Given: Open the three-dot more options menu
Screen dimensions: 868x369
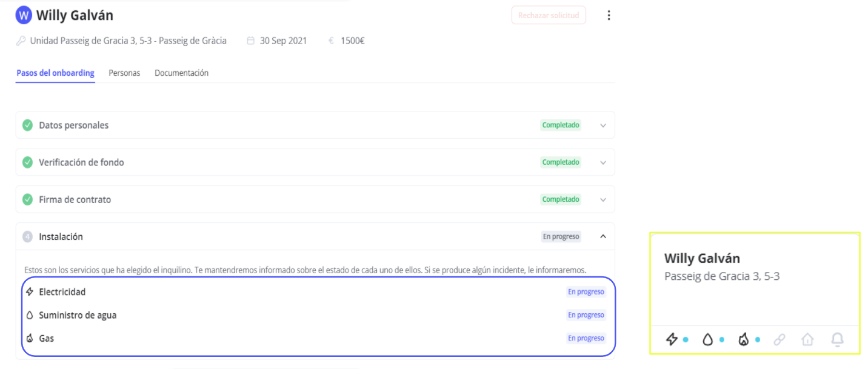Looking at the screenshot, I should 609,16.
